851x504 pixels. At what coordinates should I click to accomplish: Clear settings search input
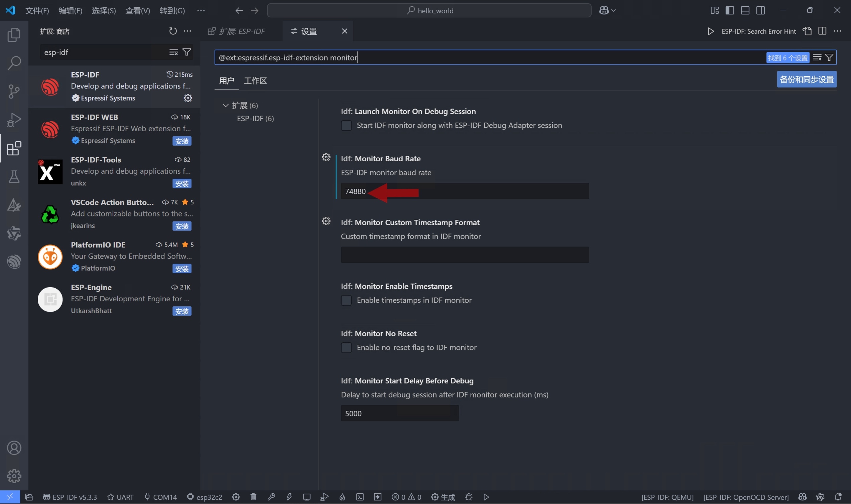tap(817, 58)
